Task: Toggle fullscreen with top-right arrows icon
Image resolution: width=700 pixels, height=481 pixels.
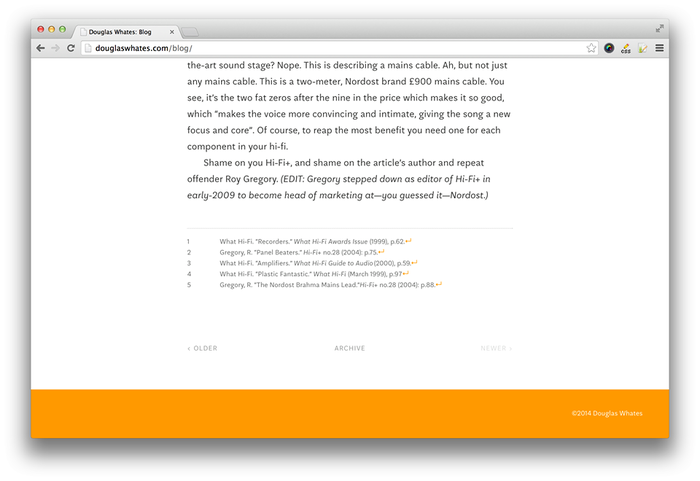Action: click(660, 29)
